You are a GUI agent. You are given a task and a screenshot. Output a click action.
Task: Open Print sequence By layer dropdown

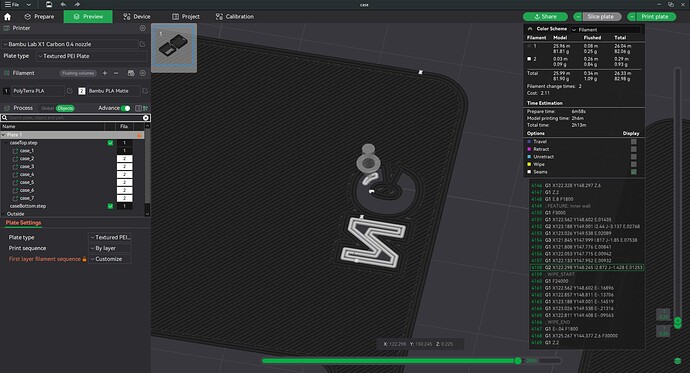(110, 248)
